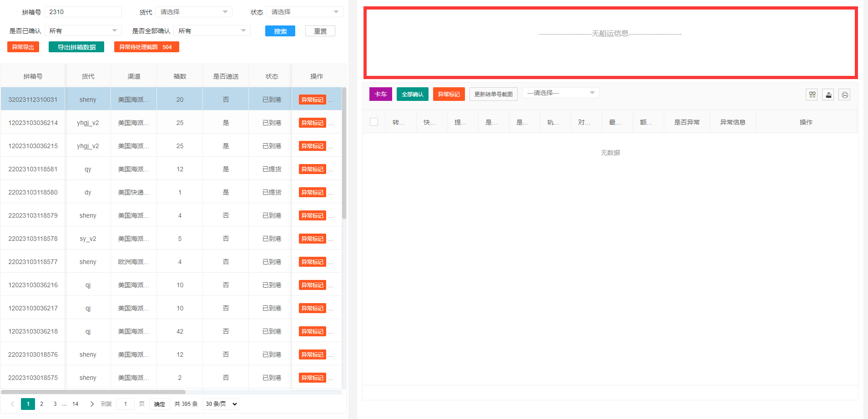Click the export table icon
868x419 pixels.
[x=828, y=95]
